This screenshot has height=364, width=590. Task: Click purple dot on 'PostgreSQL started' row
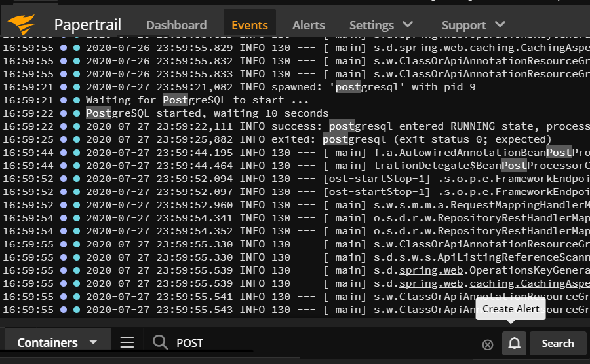pos(64,113)
